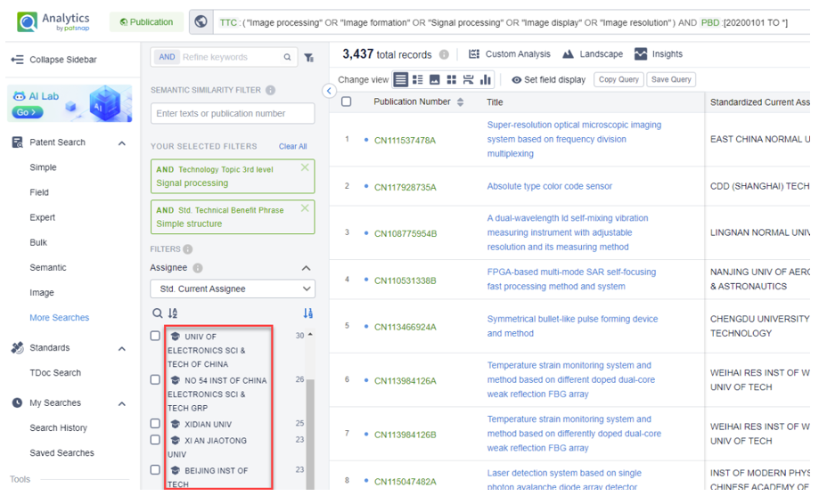Viewport: 819px width, 504px height.
Task: Open the Landscape analysis tab
Action: click(592, 54)
